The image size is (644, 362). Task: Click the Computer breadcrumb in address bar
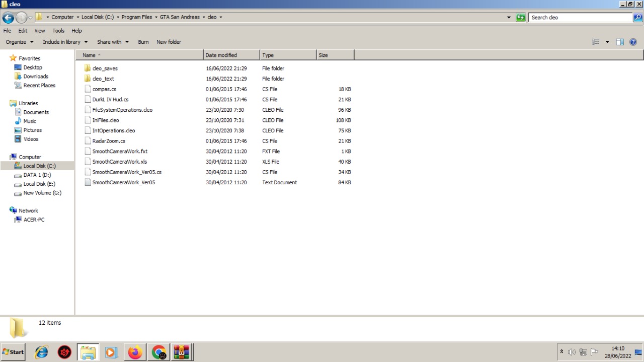point(62,17)
